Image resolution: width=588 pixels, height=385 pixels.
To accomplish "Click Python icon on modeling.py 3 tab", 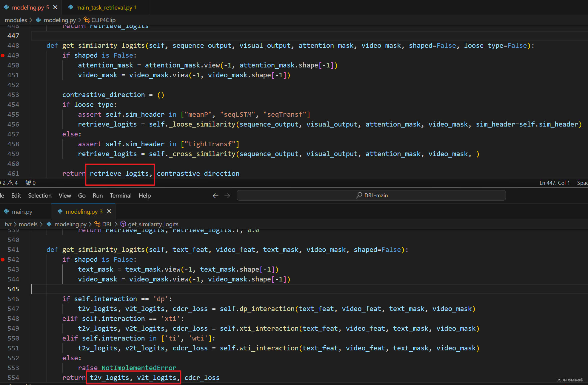I will (x=60, y=212).
